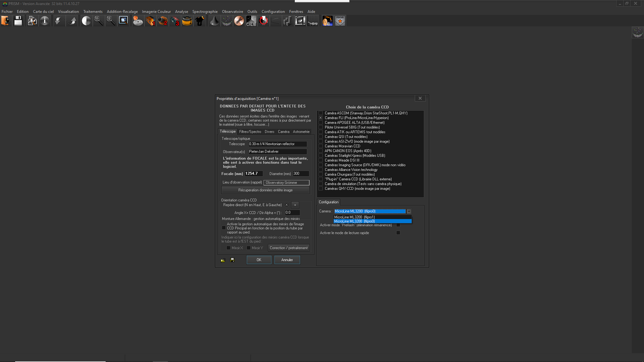Image resolution: width=644 pixels, height=362 pixels.
Task: Click the floppy disk save icon
Action: 18,21
